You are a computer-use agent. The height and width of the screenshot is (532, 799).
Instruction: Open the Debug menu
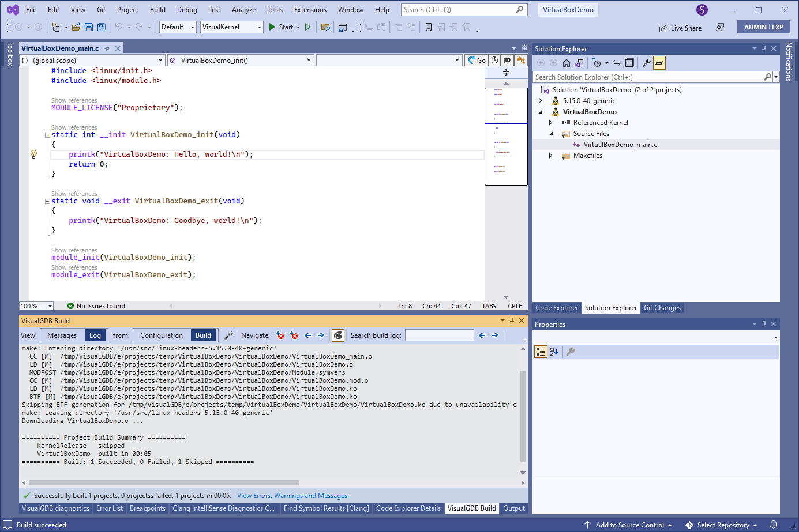[187, 10]
